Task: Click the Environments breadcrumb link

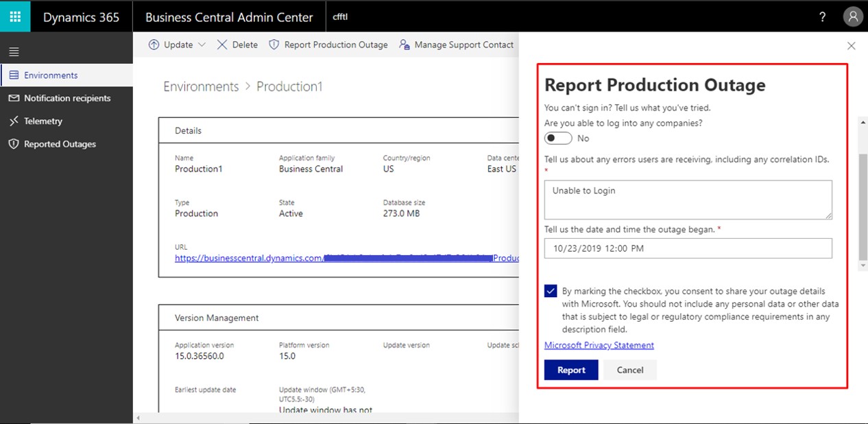Action: tap(201, 86)
